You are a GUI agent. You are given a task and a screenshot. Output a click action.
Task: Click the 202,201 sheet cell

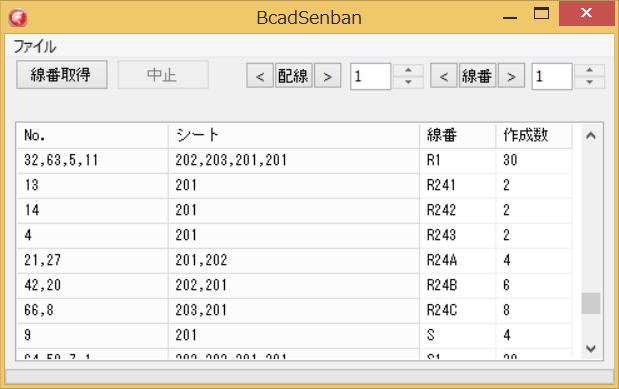[x=294, y=286]
